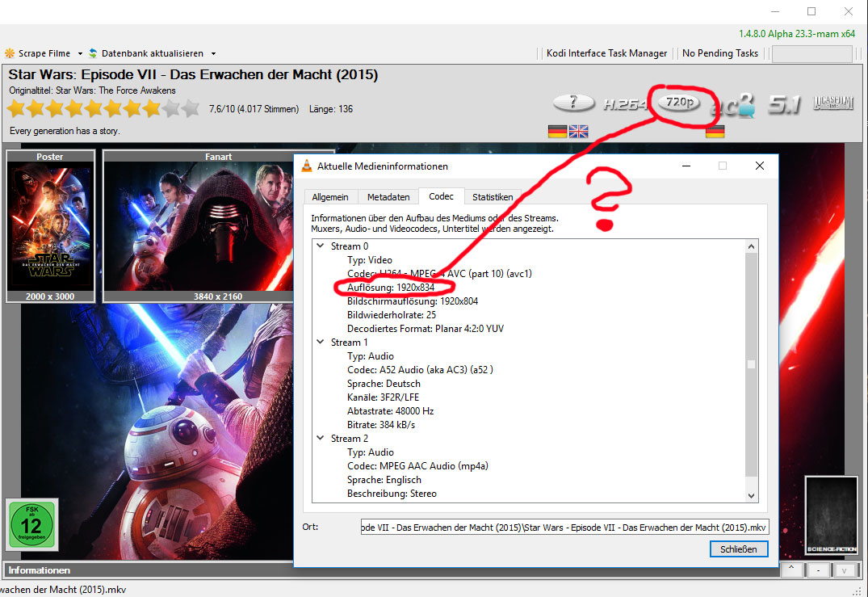The height and width of the screenshot is (597, 868).
Task: Select the 'Abtastrate: 48000 Hz' row
Action: (x=390, y=411)
